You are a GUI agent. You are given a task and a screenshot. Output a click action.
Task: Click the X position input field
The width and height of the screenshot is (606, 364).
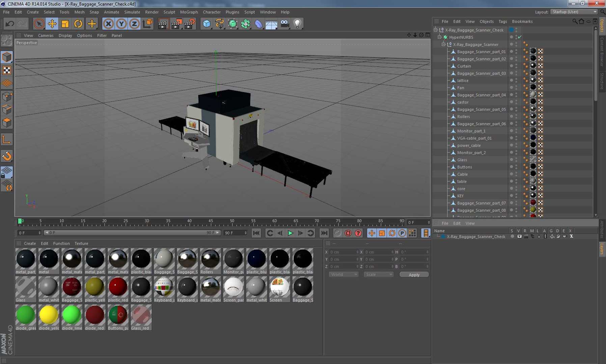click(x=343, y=252)
